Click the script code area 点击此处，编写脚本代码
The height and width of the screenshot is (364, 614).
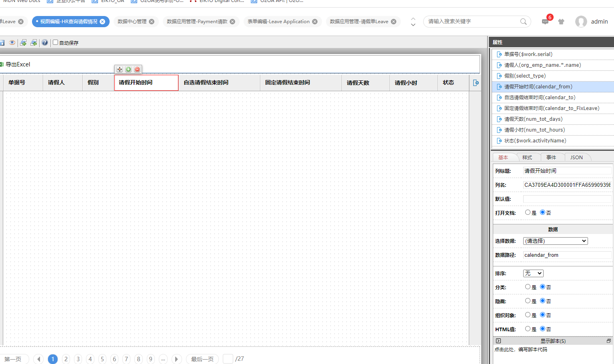521,349
